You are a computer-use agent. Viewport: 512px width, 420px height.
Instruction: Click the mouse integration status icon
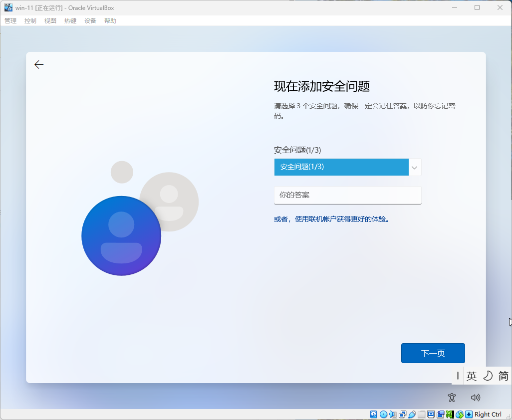pyautogui.click(x=460, y=415)
